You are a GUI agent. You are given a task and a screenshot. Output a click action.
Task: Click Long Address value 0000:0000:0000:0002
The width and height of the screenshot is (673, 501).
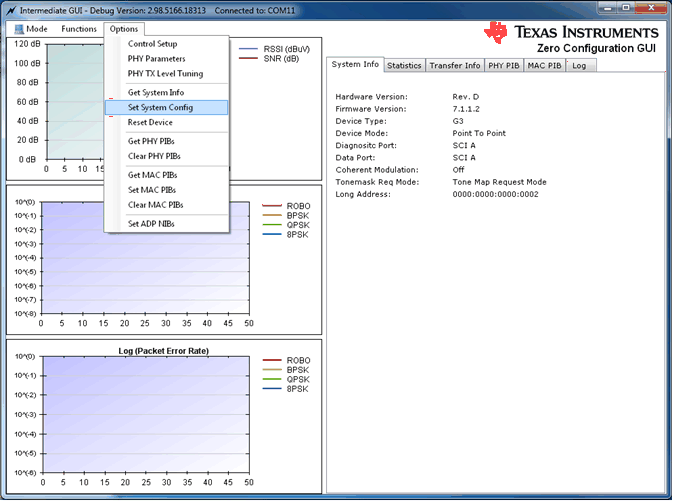(x=495, y=194)
